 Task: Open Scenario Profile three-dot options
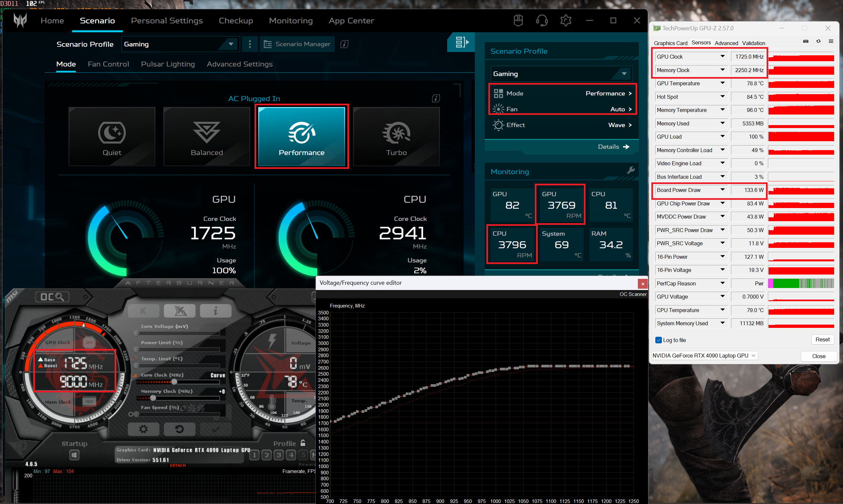point(250,44)
